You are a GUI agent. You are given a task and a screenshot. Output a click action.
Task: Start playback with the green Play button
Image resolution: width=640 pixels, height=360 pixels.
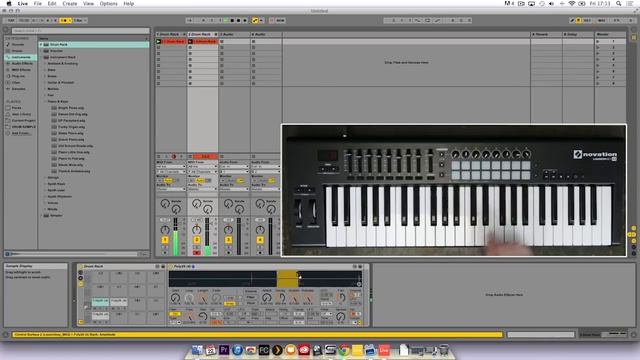226,20
